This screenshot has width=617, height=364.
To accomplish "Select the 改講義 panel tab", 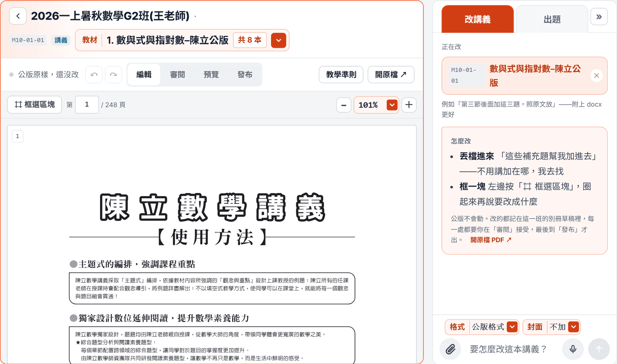I will (477, 19).
